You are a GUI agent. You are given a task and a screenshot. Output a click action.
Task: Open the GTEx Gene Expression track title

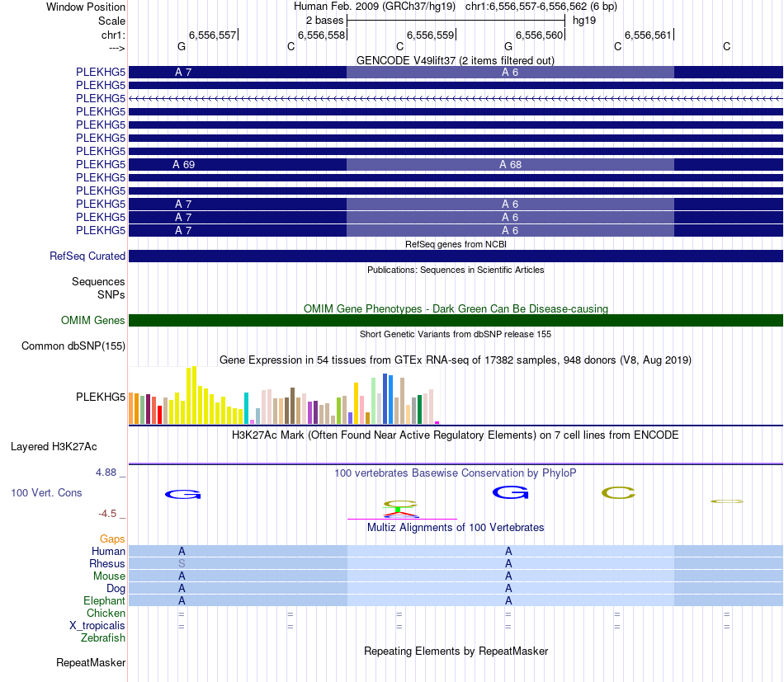click(x=456, y=360)
